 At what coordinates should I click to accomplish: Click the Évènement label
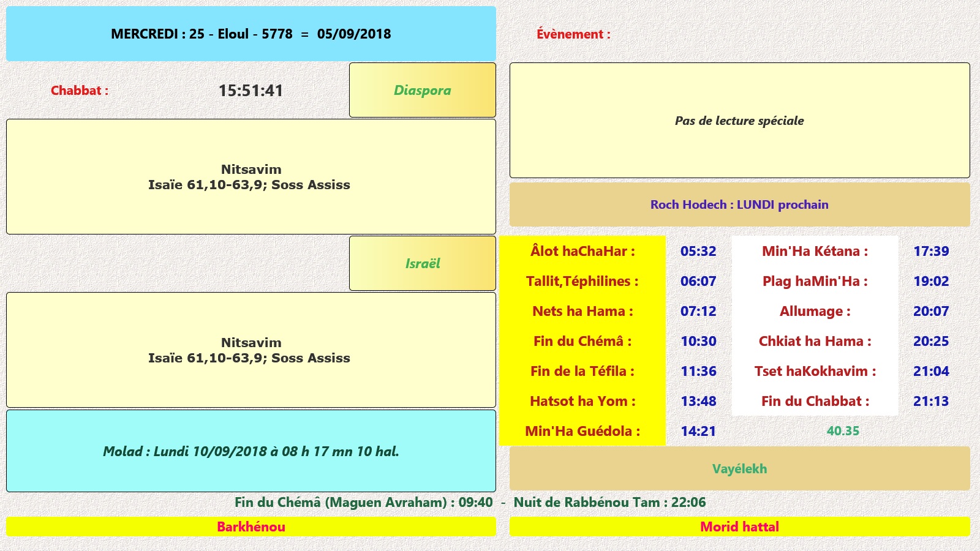[x=573, y=34]
